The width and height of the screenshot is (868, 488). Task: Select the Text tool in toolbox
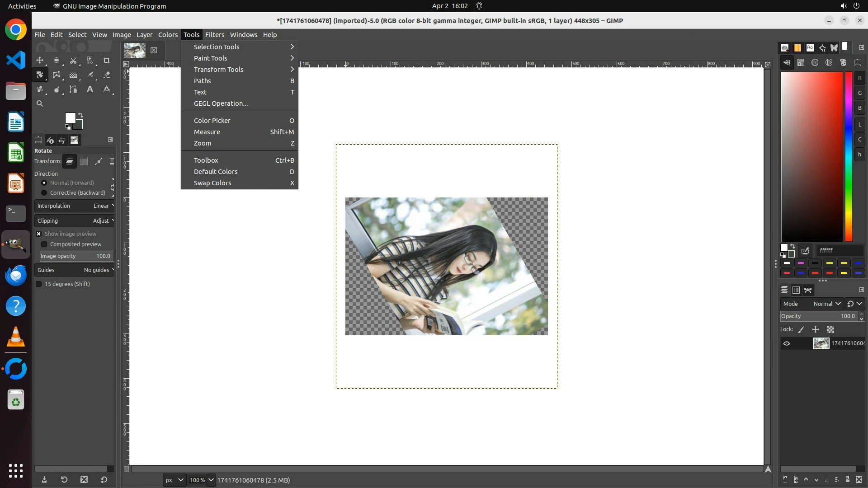(90, 89)
